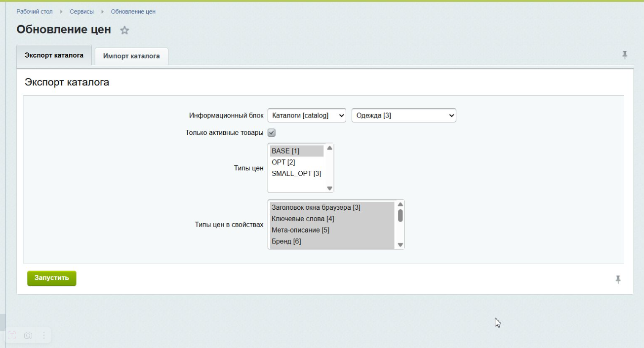Select 'OPT [2]' in price types list
The image size is (644, 348).
[283, 162]
